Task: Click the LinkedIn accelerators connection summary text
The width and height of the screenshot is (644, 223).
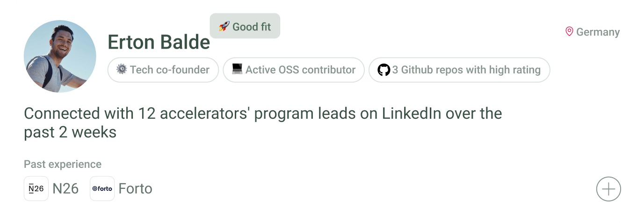Action: (262, 114)
